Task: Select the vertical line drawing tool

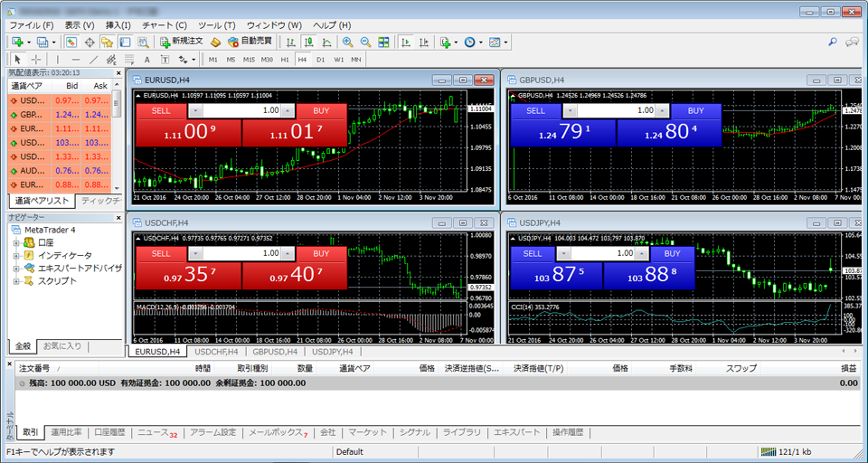Action: [58, 60]
